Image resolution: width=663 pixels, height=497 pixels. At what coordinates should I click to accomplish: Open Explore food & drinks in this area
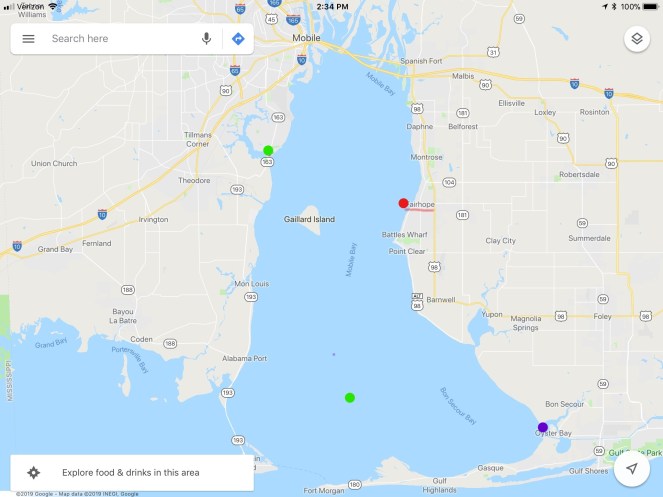coord(132,472)
